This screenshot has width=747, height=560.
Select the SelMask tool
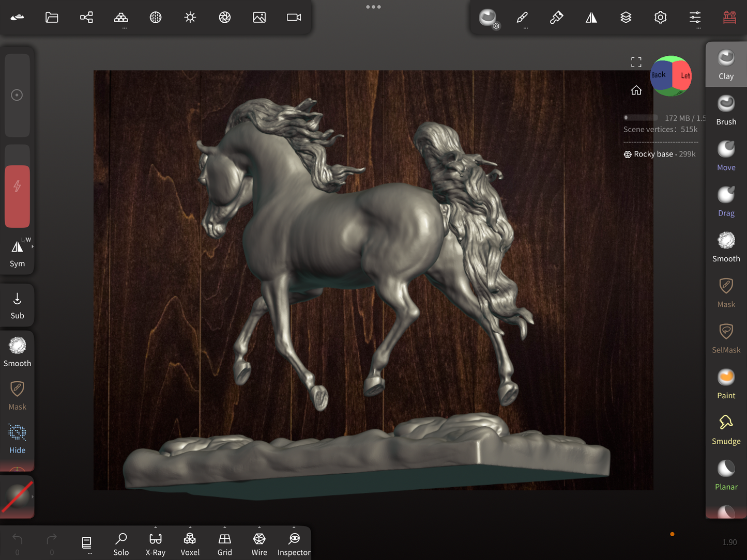point(726,338)
